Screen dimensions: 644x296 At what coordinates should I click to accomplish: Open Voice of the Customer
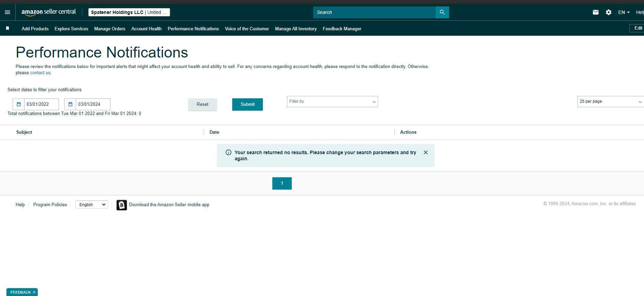[247, 29]
